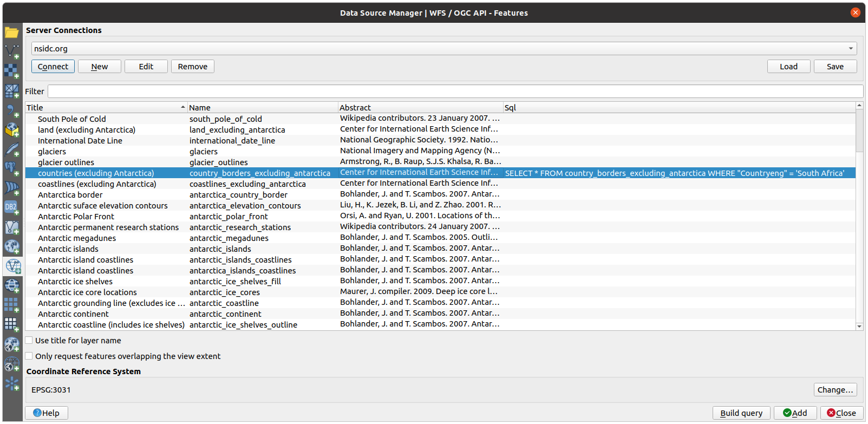
Task: Toggle Only request features overlapping view extent
Action: pos(29,356)
